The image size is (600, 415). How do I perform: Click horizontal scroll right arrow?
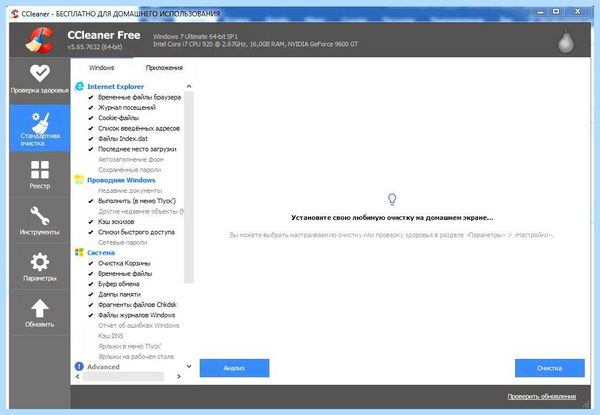[179, 376]
